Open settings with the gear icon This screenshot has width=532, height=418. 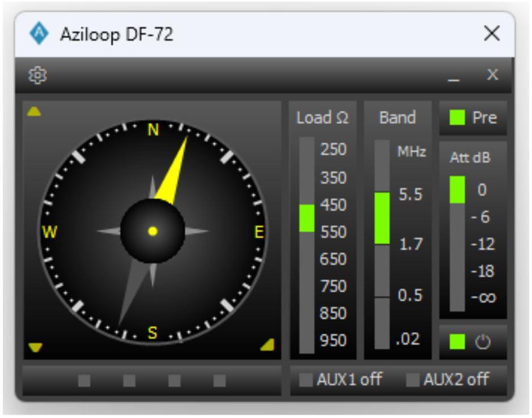click(x=37, y=75)
